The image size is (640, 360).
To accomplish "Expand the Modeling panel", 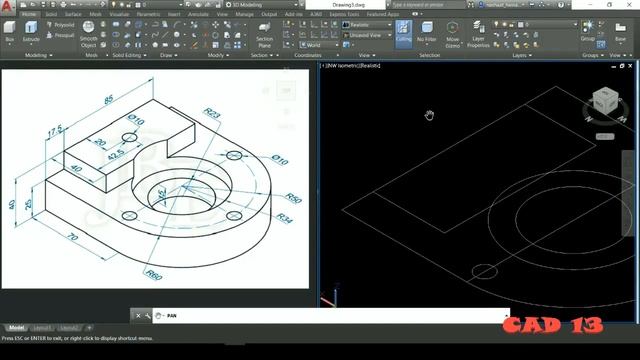I will pyautogui.click(x=38, y=55).
